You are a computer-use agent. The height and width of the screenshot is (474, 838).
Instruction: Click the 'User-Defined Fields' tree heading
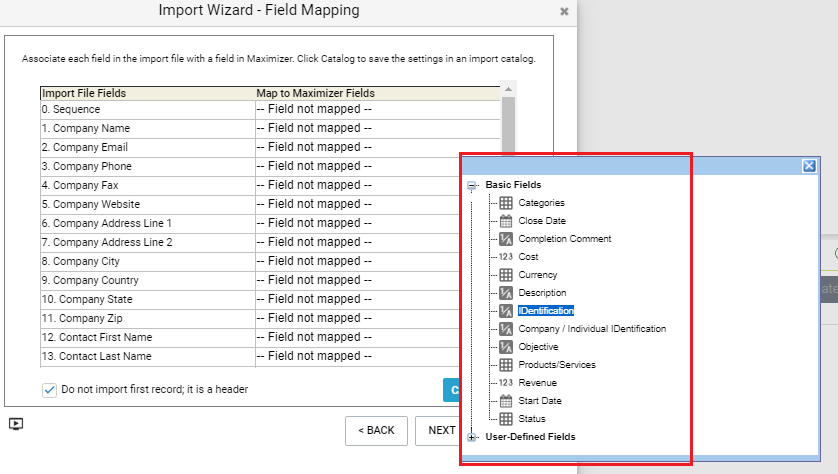tap(530, 437)
